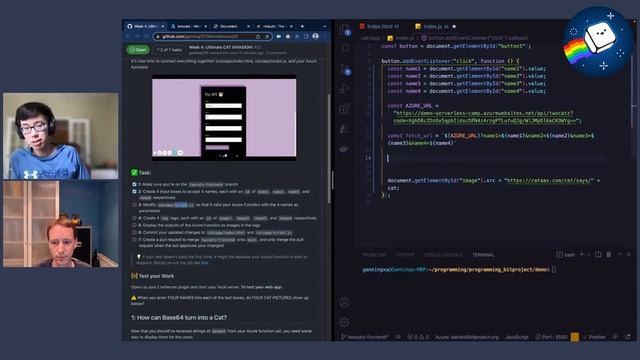Place the cursor on empty line 14 in the editor
The height and width of the screenshot is (360, 640).
click(496, 158)
